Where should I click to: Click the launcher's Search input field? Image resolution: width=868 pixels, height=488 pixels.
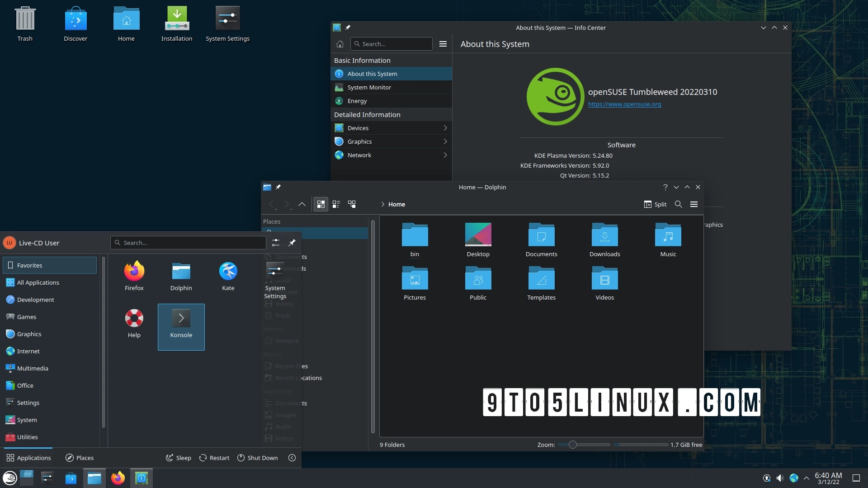point(188,243)
